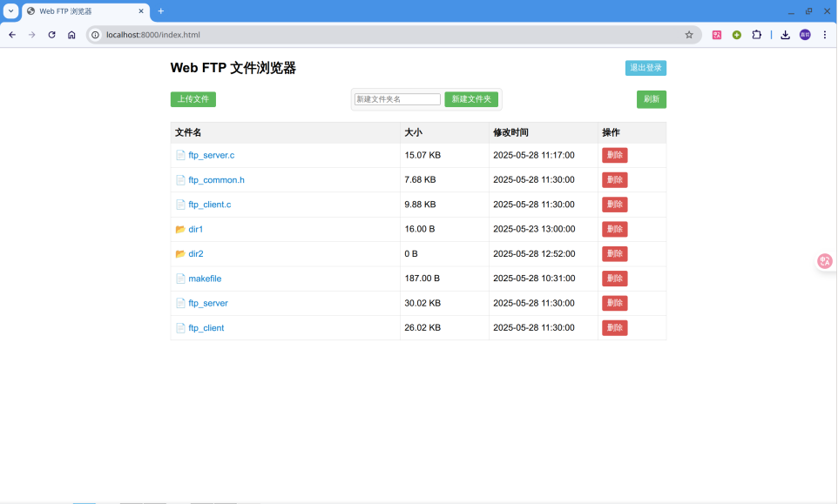This screenshot has height=504, width=838.
Task: Click the 新建文件夹 create folder button
Action: tap(471, 98)
